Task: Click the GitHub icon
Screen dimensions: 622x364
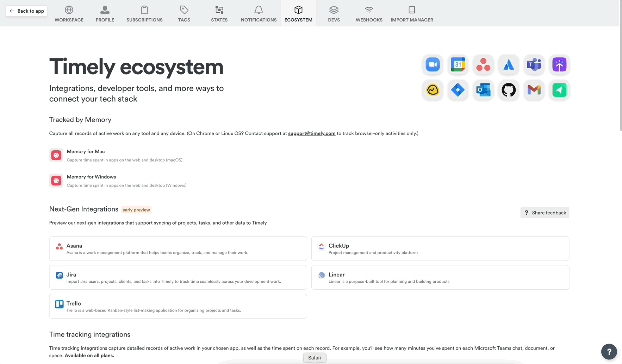Action: click(509, 90)
